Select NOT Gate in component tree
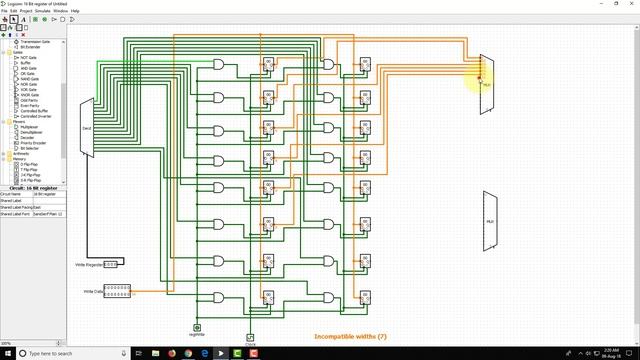Screen dimensions: 640x360 click(x=28, y=58)
